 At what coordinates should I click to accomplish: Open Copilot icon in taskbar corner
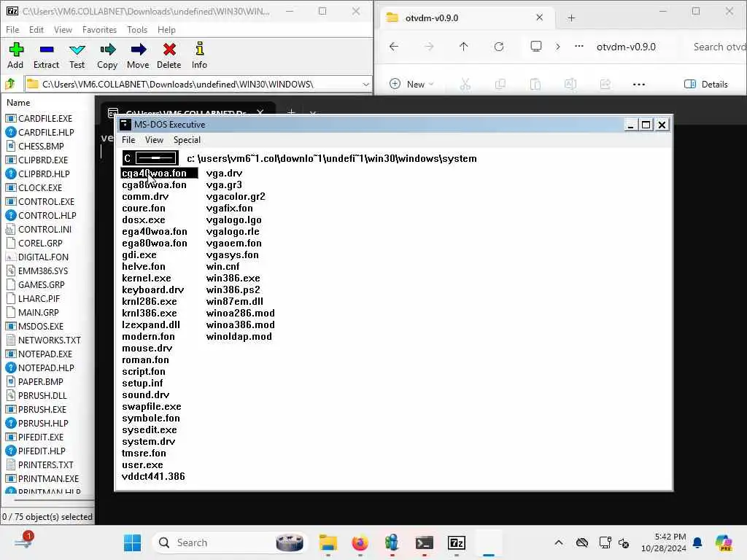coord(724,542)
